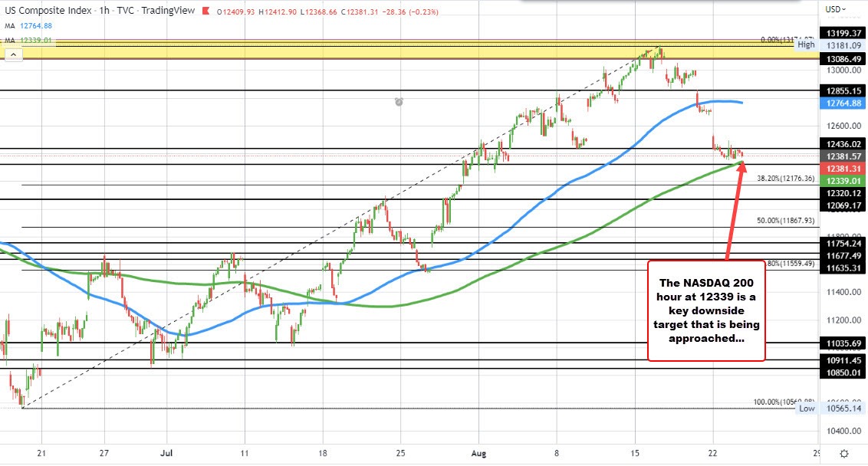Collapse the indicator legend chevron button
The height and width of the screenshot is (466, 868).
13,54
